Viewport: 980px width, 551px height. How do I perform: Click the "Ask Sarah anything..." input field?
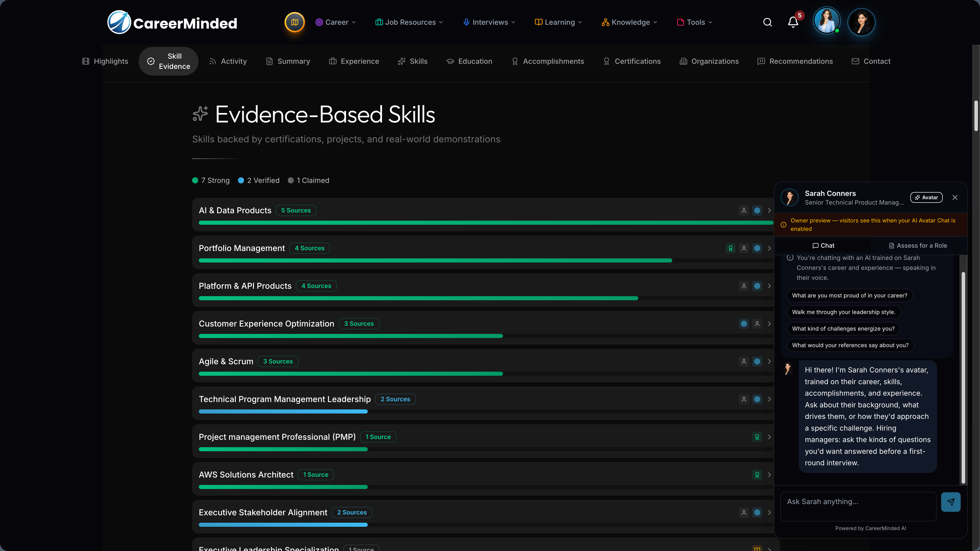coord(858,507)
